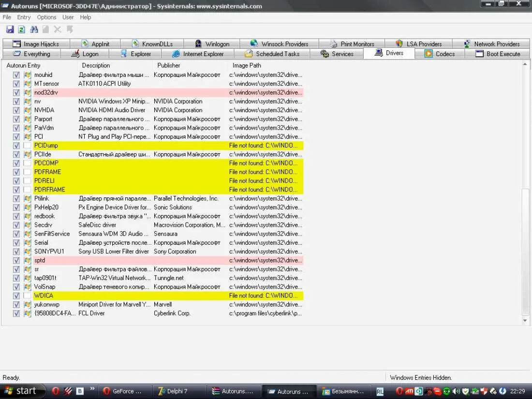Screen dimensions: 532x399
Task: Open the User menu
Action: click(68, 17)
